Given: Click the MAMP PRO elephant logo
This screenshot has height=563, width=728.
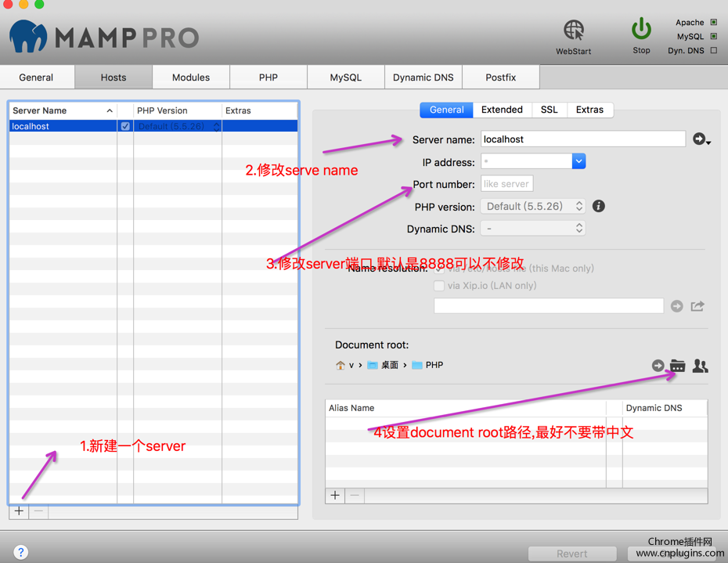Looking at the screenshot, I should tap(28, 36).
